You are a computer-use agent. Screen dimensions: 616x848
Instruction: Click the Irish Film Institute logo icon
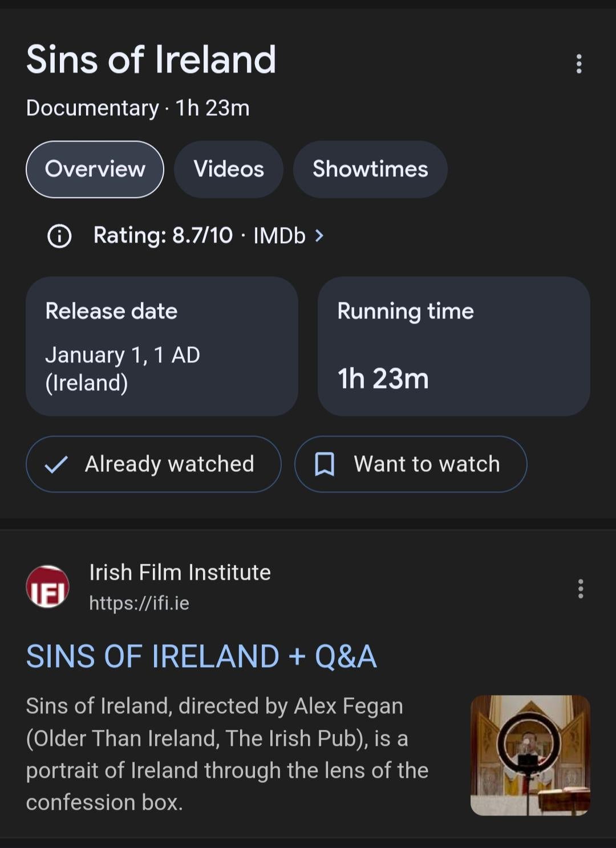tap(48, 587)
